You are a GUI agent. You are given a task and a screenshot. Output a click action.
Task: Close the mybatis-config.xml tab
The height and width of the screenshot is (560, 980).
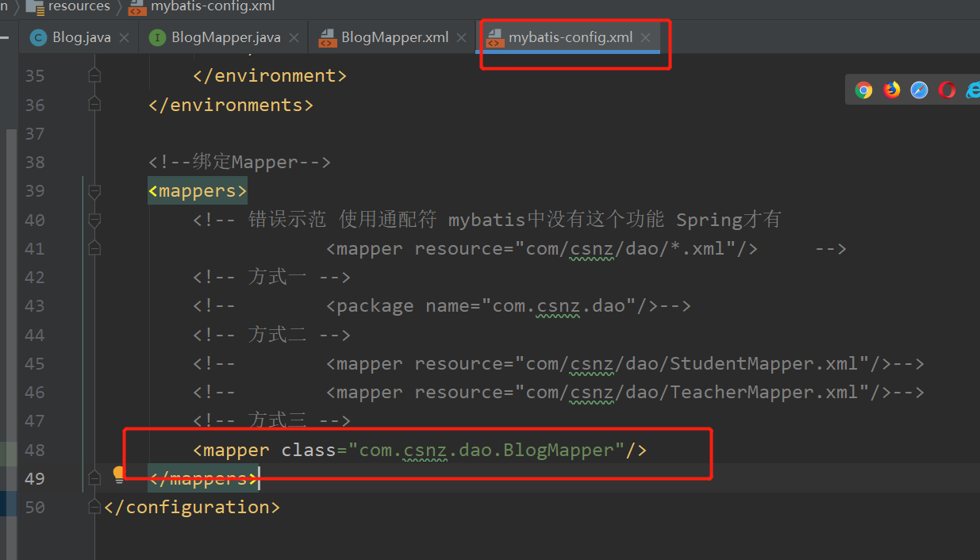(x=646, y=38)
